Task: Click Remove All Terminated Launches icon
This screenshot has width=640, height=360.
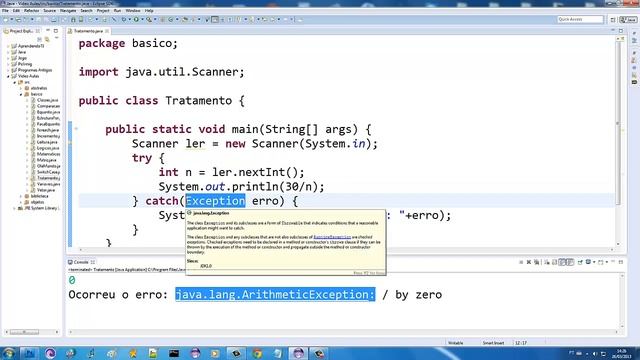Action: [x=537, y=262]
